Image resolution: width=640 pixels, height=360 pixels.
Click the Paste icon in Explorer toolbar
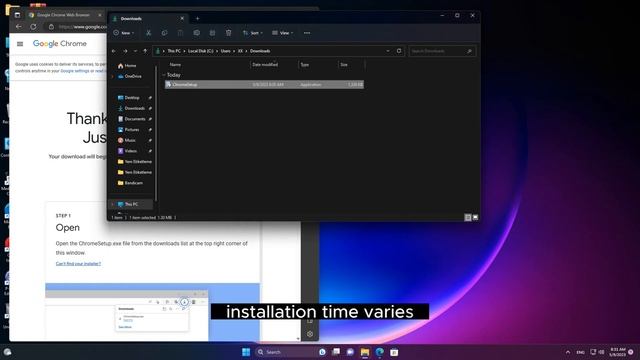click(180, 33)
